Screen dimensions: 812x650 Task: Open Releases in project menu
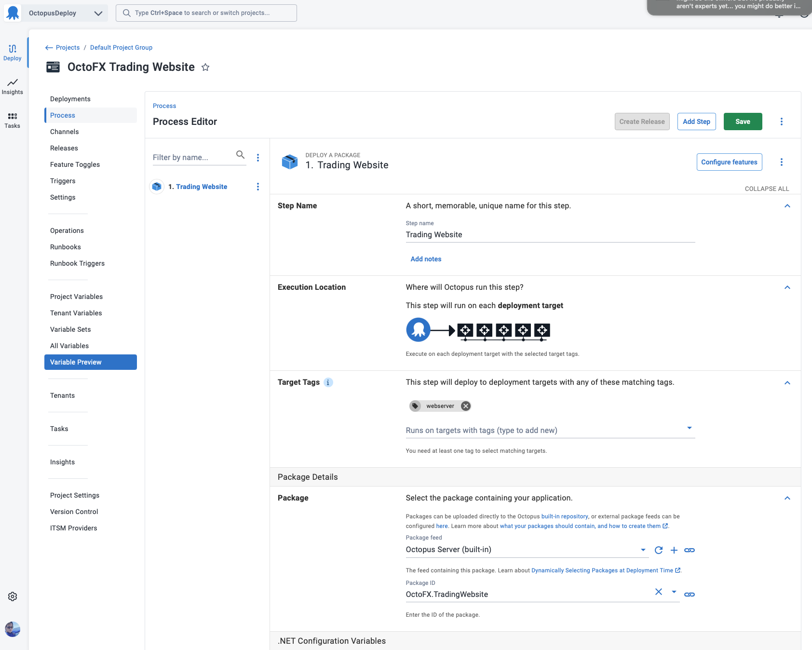[64, 148]
